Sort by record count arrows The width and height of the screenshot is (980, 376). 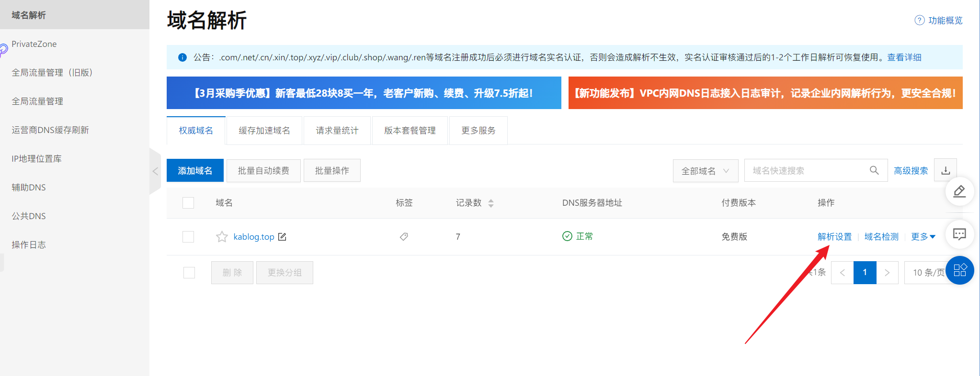[x=490, y=203]
